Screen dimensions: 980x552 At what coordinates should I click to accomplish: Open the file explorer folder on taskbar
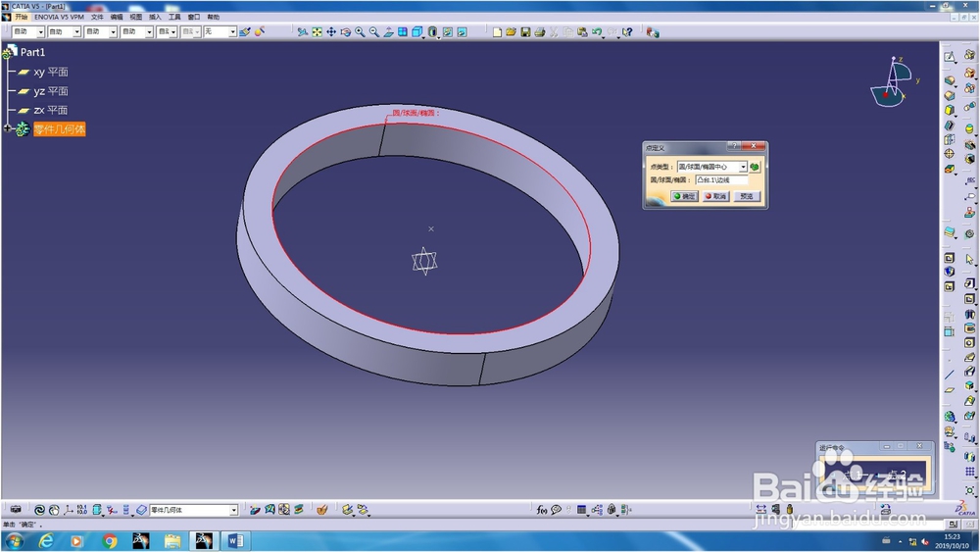172,541
